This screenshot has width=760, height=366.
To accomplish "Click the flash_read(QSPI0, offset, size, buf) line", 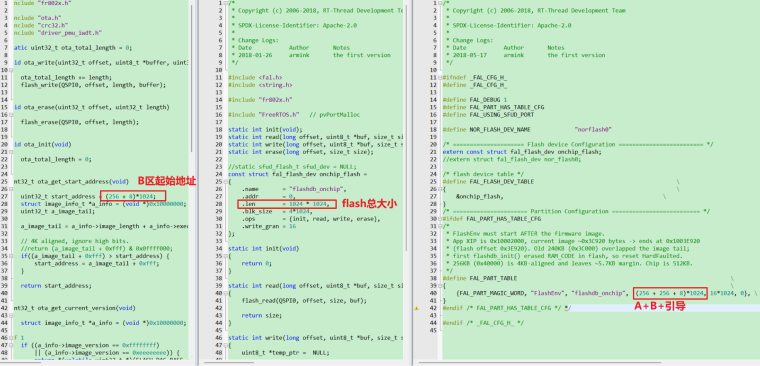I will (x=303, y=301).
